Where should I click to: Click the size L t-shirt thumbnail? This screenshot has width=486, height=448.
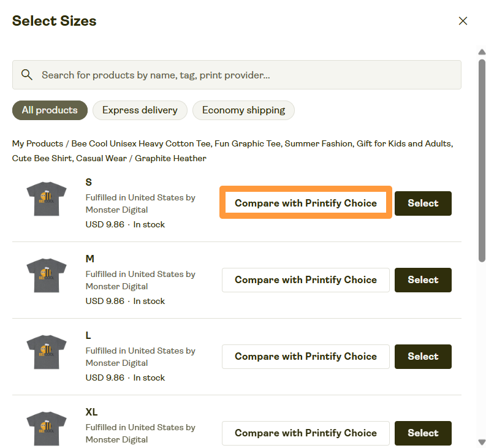click(47, 352)
